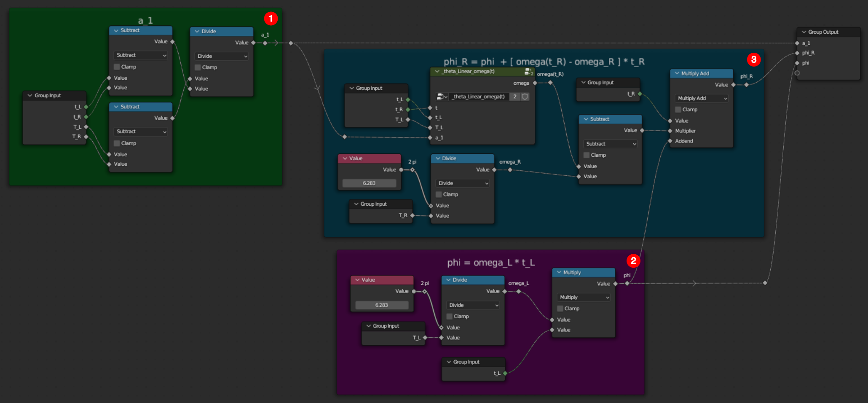Click the Value output socket of Multiply Add

tap(734, 85)
